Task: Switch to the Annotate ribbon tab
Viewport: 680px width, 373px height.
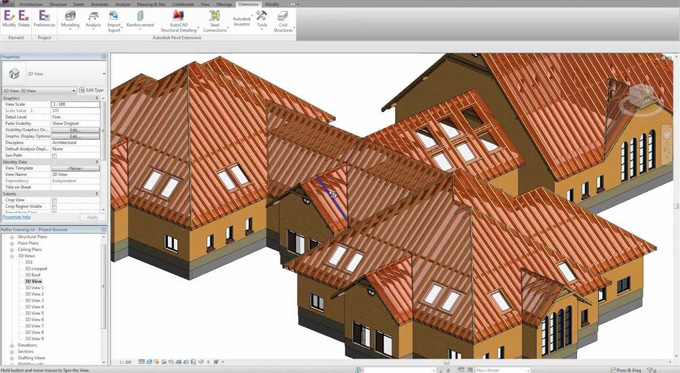Action: tap(100, 4)
